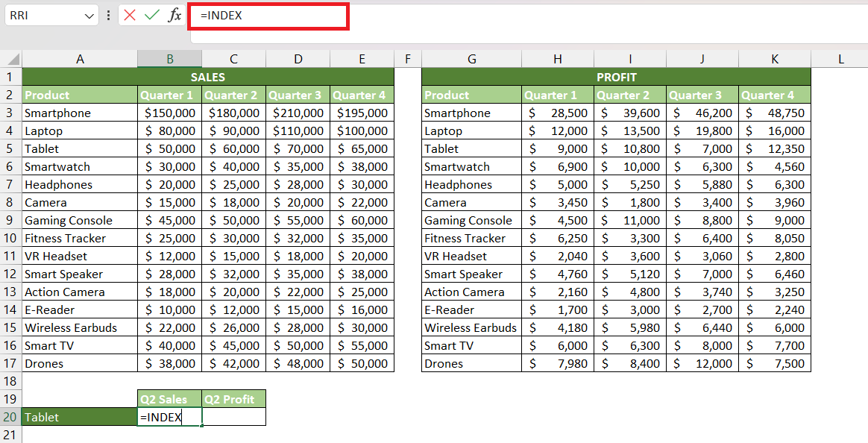Select column H header
This screenshot has height=443, width=868.
(x=558, y=59)
